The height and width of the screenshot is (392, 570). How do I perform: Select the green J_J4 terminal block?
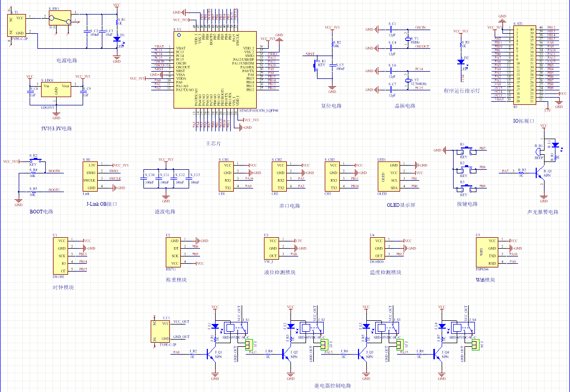476,344
